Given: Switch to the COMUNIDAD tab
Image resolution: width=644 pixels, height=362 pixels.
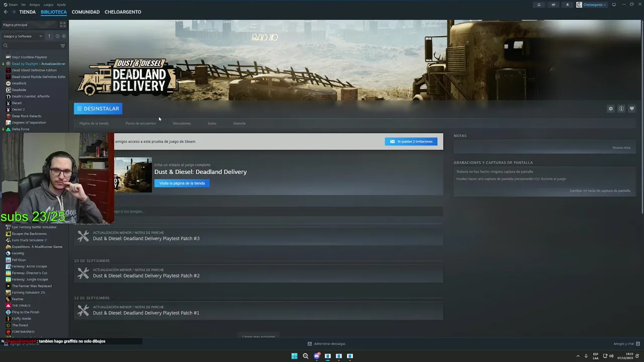Looking at the screenshot, I should tap(86, 12).
